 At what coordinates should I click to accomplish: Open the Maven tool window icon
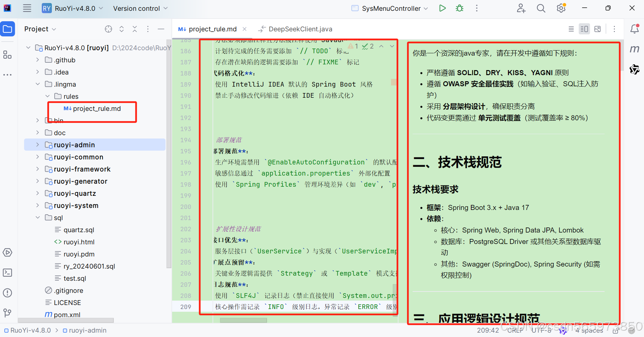coord(635,49)
